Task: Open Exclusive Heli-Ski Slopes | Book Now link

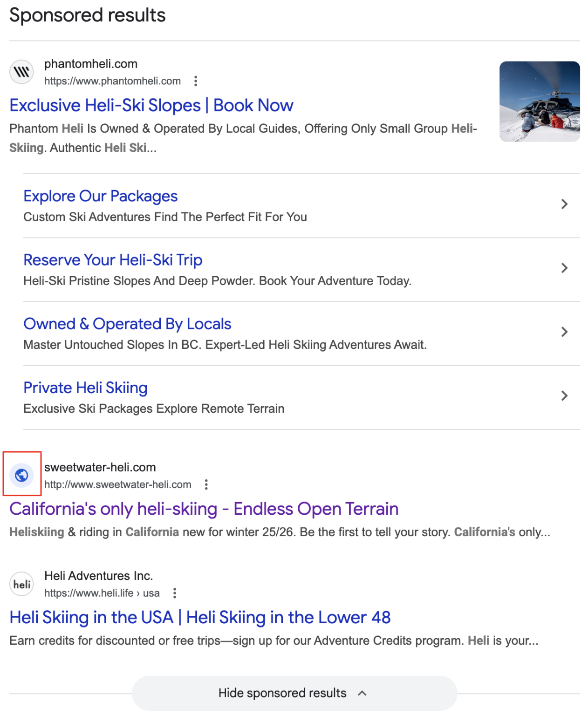Action: 151,106
